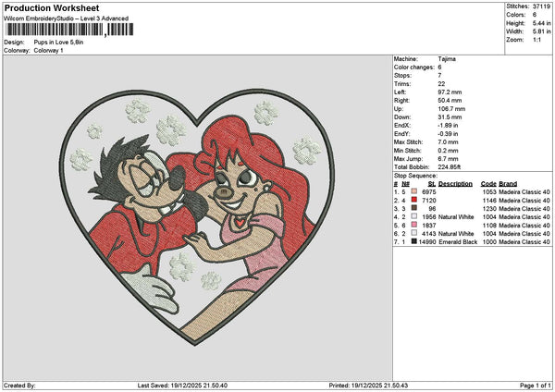
Task: Click the Left value 97.2 mm
Action: (450, 92)
